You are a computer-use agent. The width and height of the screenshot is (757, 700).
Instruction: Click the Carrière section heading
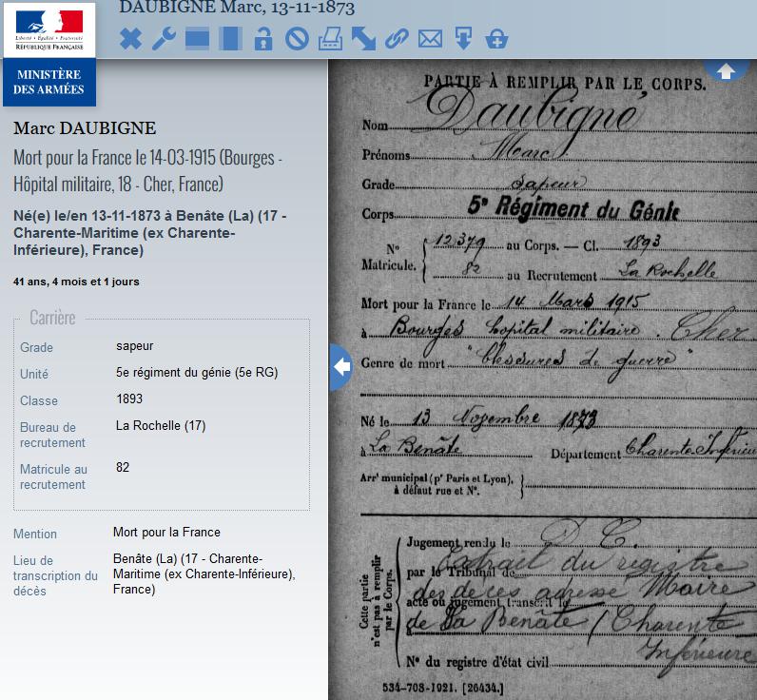(x=52, y=318)
